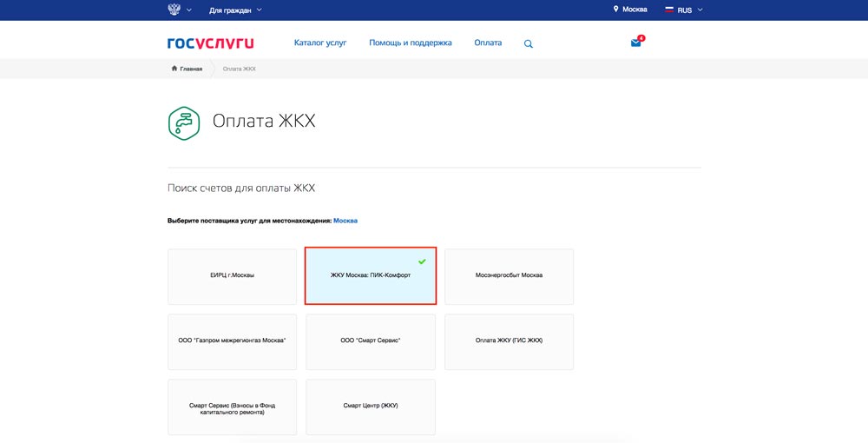Open the "Каталог услуг" menu

tap(320, 43)
